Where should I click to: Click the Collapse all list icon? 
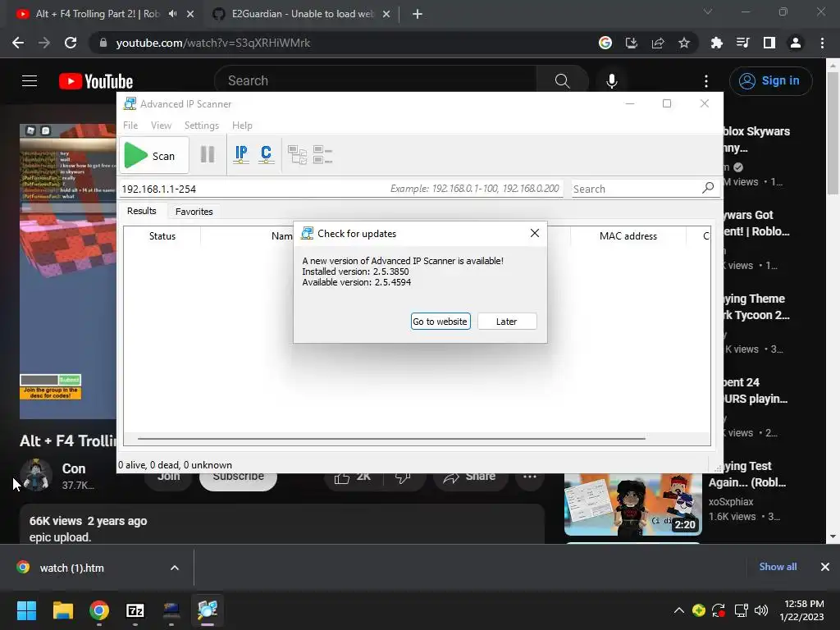coord(322,155)
